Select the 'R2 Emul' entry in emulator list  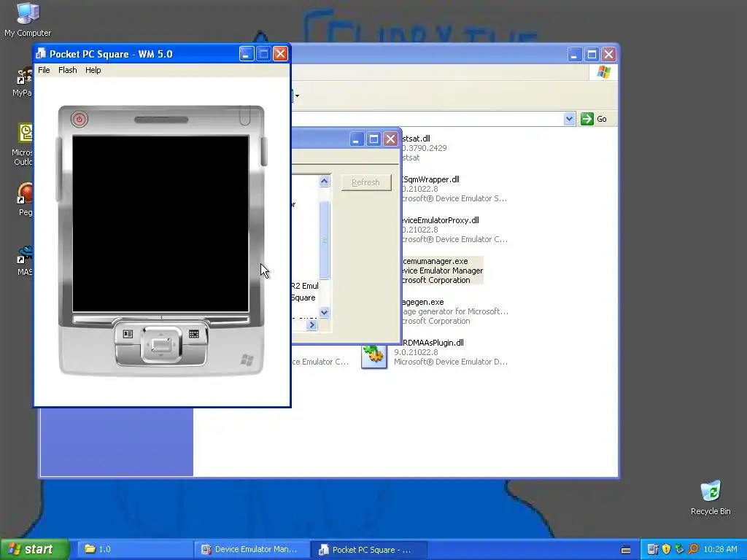point(304,286)
